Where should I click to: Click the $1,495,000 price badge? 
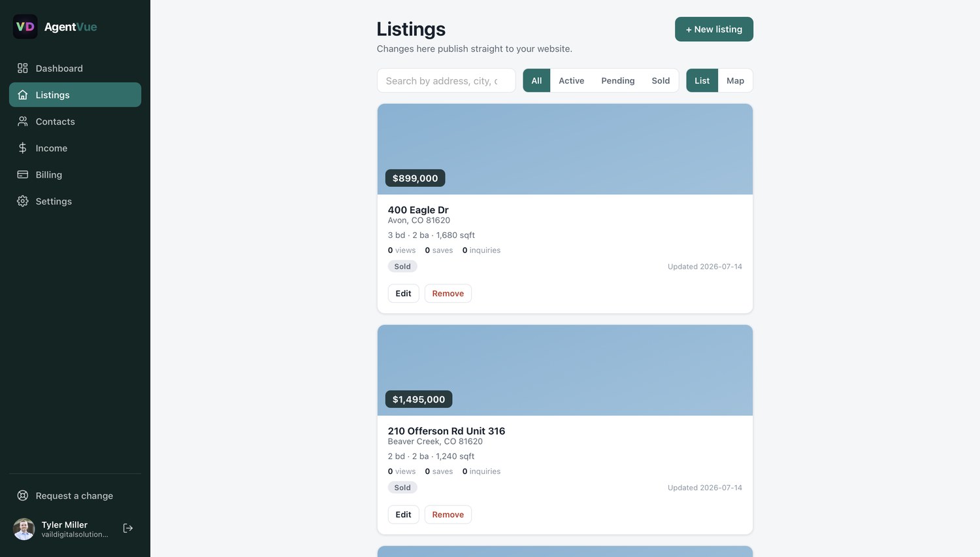pyautogui.click(x=419, y=399)
